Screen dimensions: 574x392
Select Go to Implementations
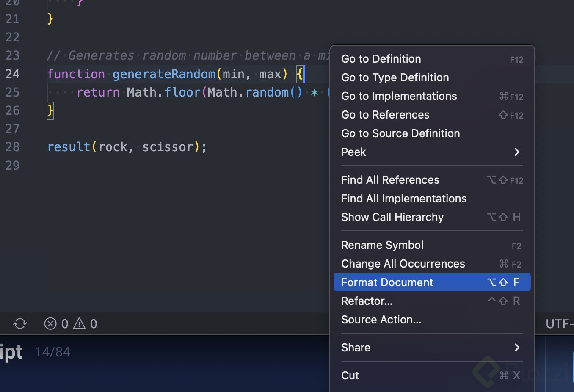[399, 96]
